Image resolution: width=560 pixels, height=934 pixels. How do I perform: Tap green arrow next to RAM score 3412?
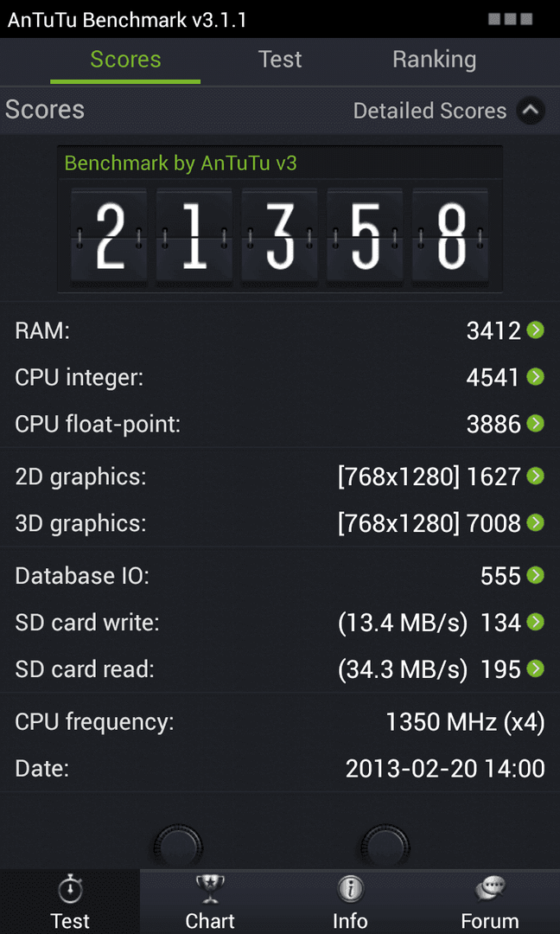(x=536, y=330)
